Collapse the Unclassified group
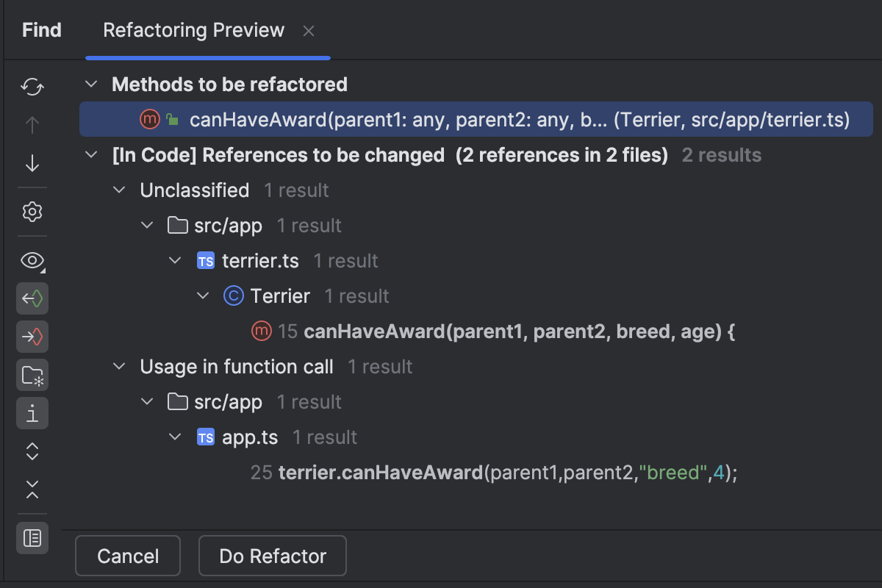This screenshot has width=882, height=588. [118, 190]
